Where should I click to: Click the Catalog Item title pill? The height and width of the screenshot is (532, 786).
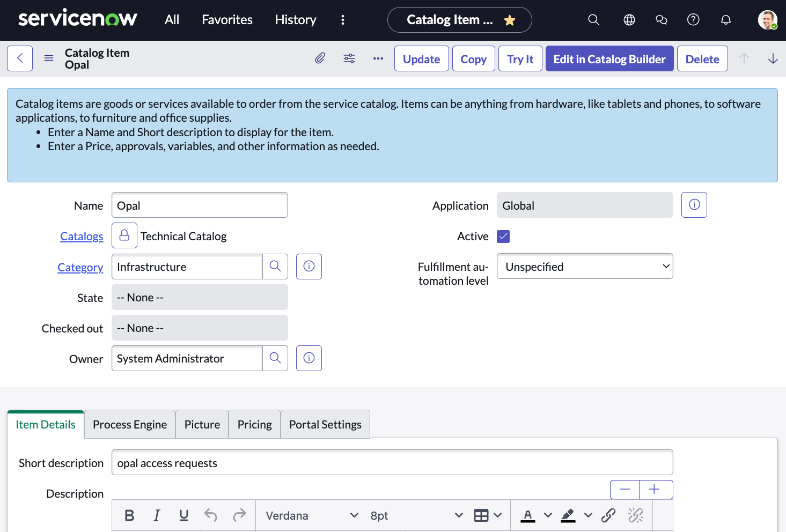click(x=459, y=20)
